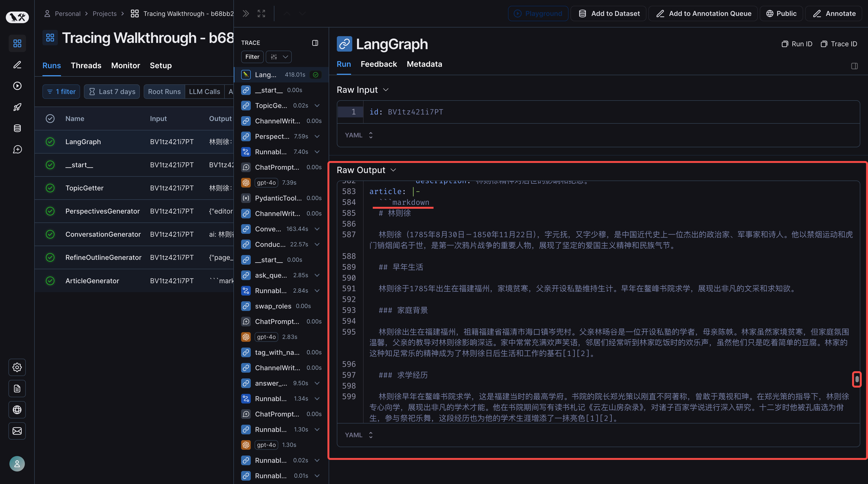This screenshot has width=868, height=484.
Task: Open the 1 filter button
Action: pos(61,92)
